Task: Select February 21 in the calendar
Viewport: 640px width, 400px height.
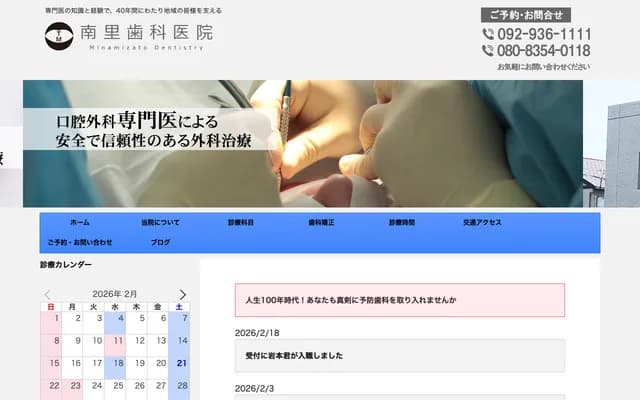Action: pos(179,368)
